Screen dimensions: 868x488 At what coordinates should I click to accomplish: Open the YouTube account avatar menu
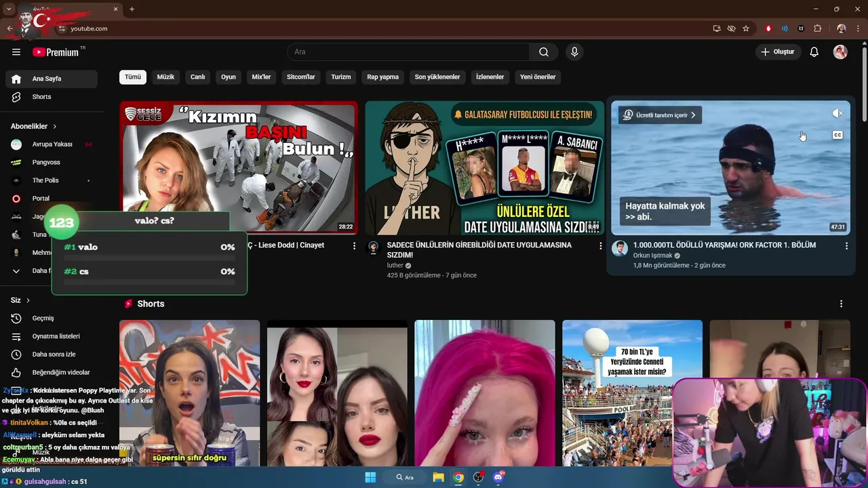[x=840, y=52]
